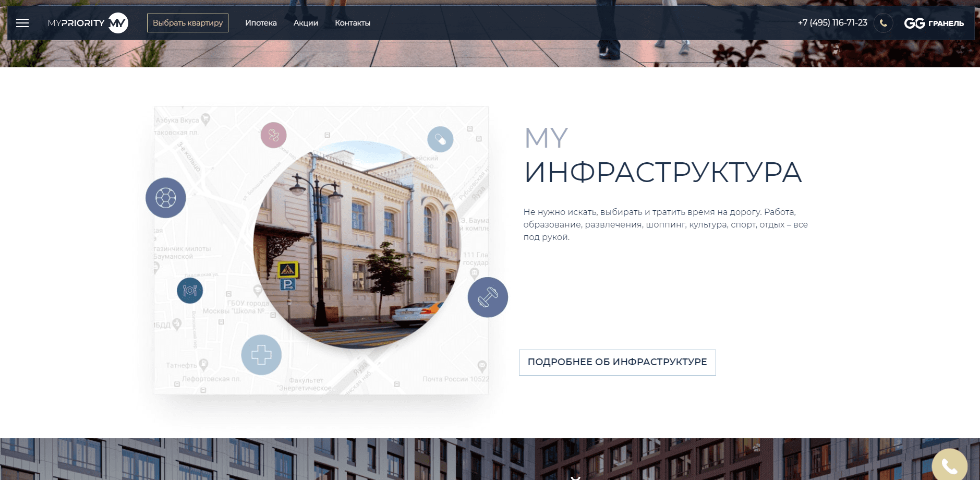This screenshot has width=980, height=480.
Task: Select the restaurant plate and cutlery icon
Action: [x=190, y=291]
